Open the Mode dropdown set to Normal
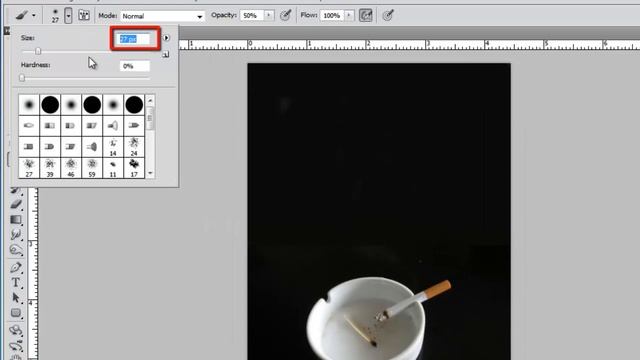This screenshot has width=640, height=360. [162, 16]
